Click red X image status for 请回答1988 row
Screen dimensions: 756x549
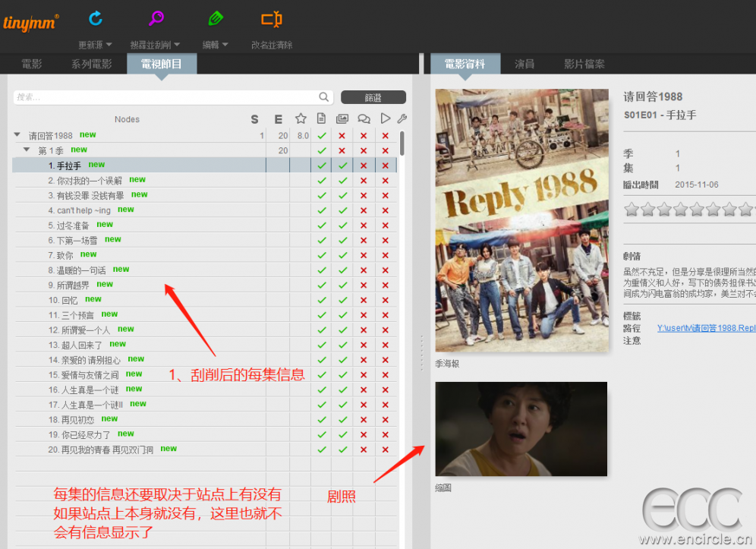coord(342,136)
